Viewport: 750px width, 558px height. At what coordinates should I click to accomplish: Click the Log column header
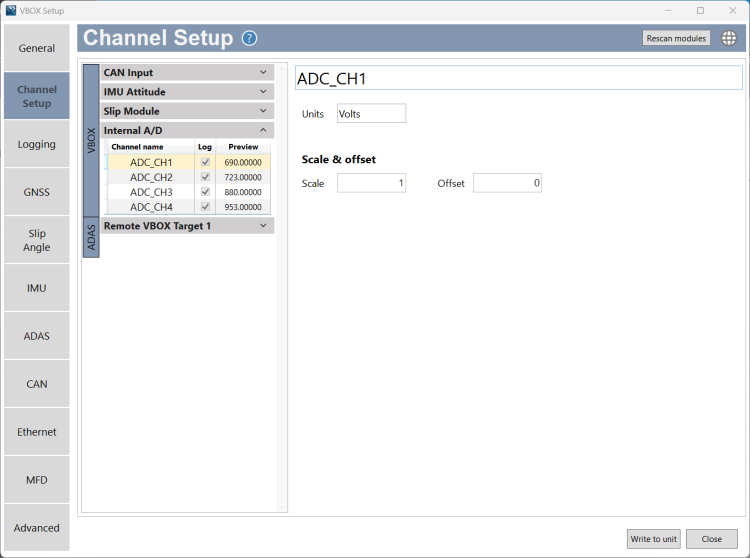coord(205,147)
